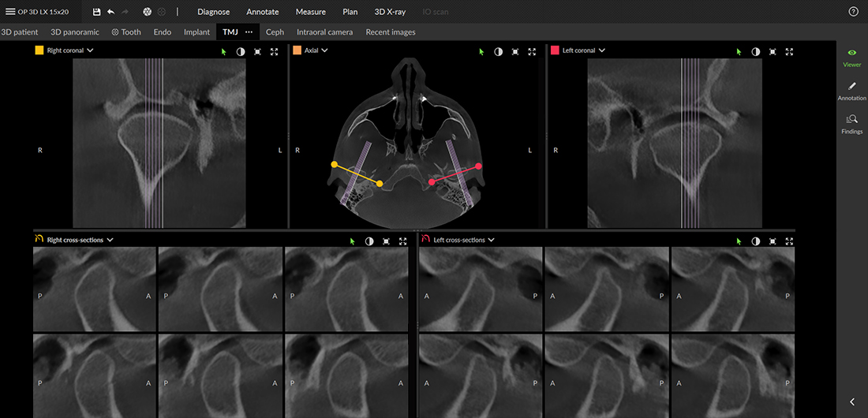Select pointer tool in Right coronal view
The width and height of the screenshot is (868, 418).
pyautogui.click(x=223, y=51)
